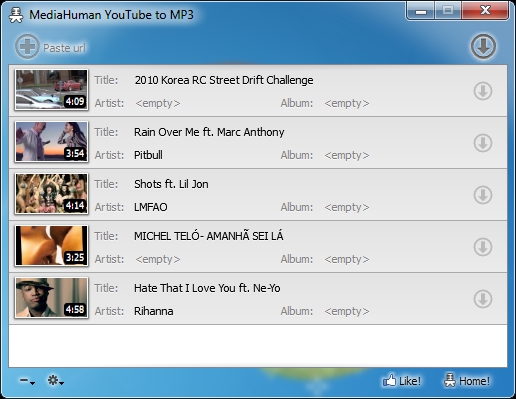Click the Like! thumbs-up button
Viewport: 516px width, 399px height.
pyautogui.click(x=402, y=381)
